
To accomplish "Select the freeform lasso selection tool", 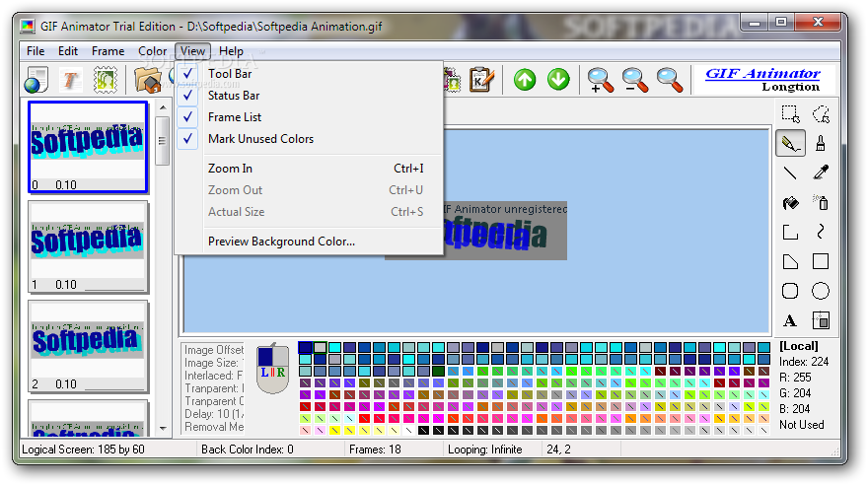I will point(821,114).
